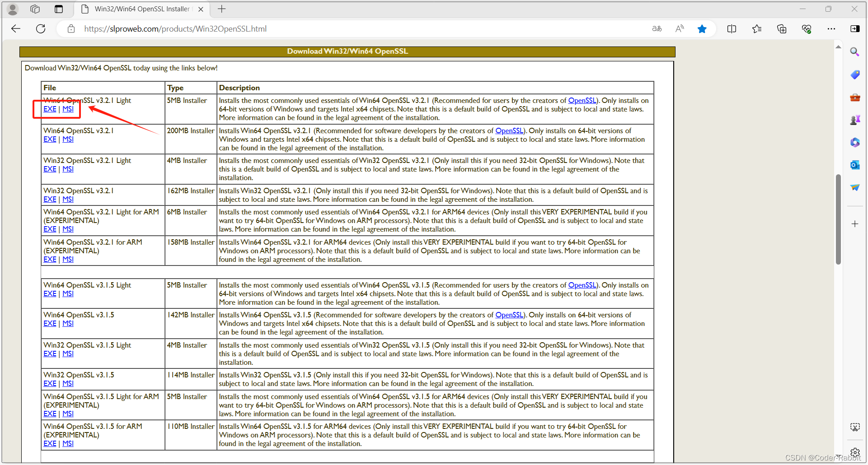Viewport: 868px width, 465px height.
Task: Toggle the favorite star for this page
Action: pyautogui.click(x=702, y=29)
